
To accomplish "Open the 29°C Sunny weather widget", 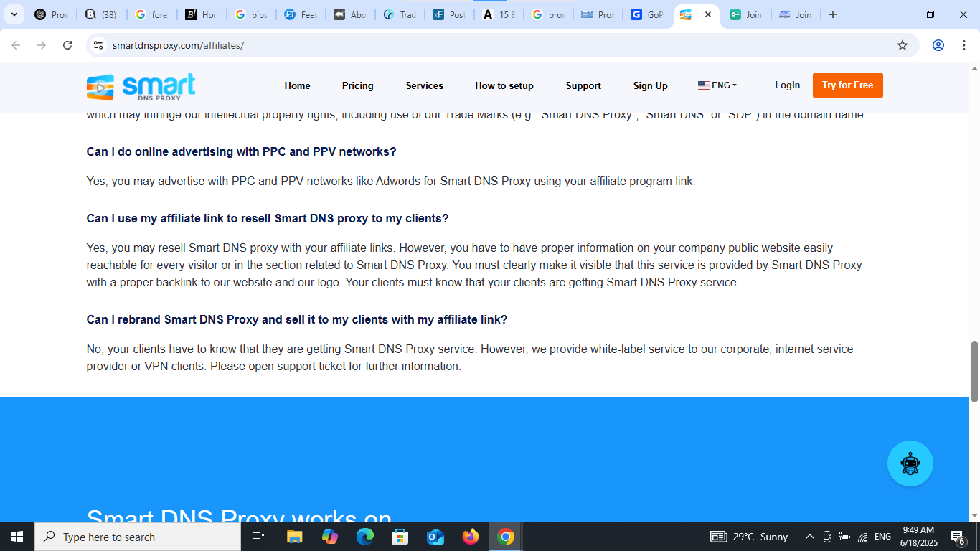I will (x=749, y=537).
